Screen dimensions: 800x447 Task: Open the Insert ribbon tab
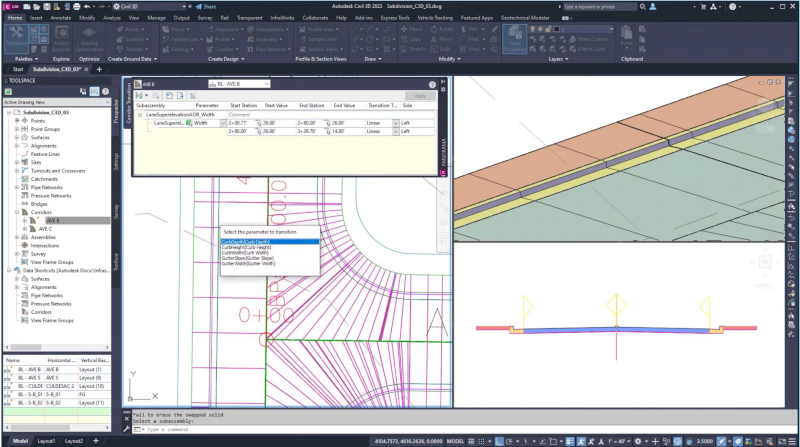pos(36,17)
